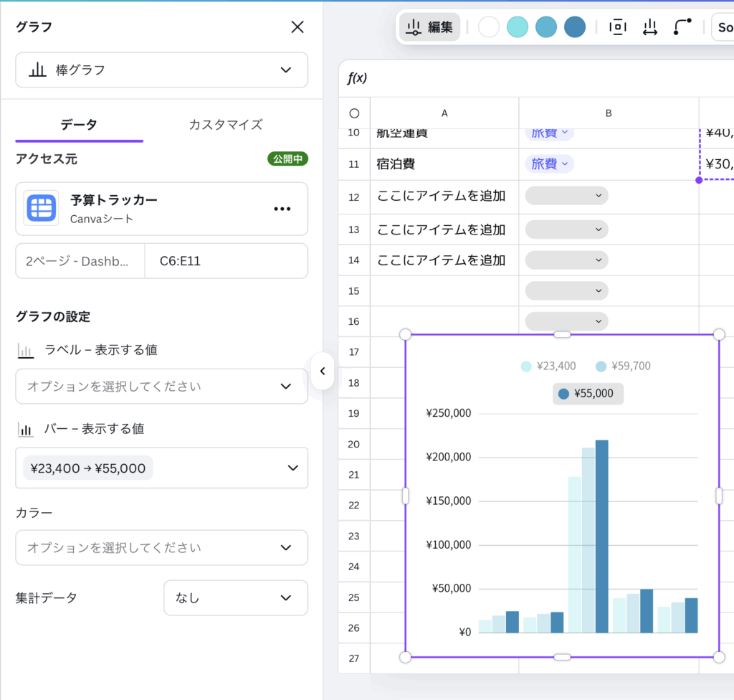Select row 20 header
Screen dimensions: 734x700
point(354,444)
